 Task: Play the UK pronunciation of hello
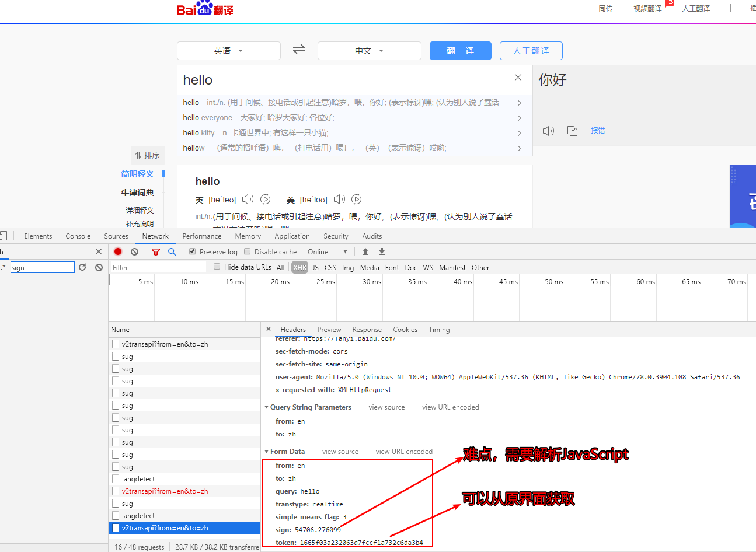coord(248,199)
